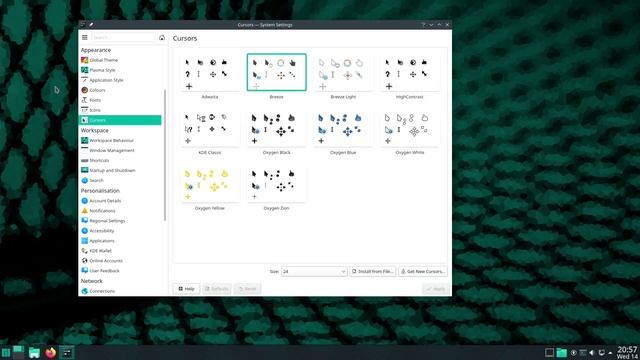640x360 pixels.
Task: Open Regional Settings
Action: coord(120,221)
